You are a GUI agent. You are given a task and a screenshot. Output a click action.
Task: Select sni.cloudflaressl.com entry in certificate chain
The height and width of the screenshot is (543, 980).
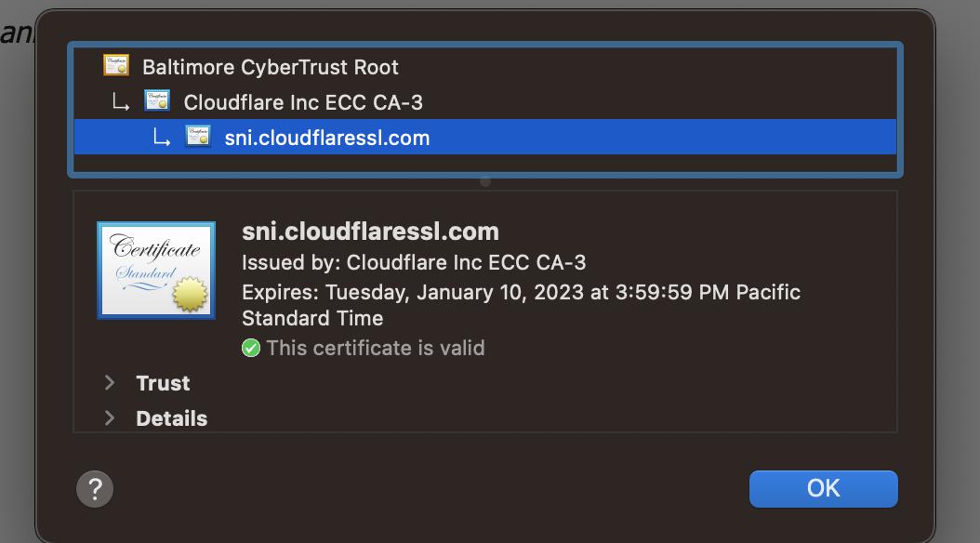[x=326, y=138]
